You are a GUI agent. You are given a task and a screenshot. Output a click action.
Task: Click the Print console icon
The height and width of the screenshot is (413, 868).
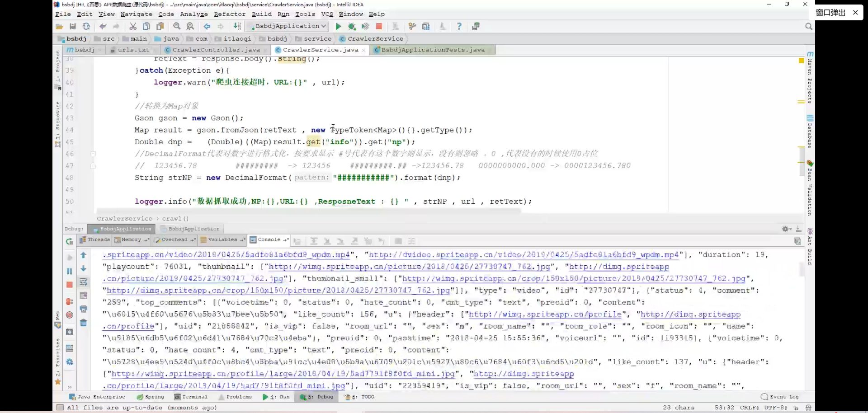83,309
